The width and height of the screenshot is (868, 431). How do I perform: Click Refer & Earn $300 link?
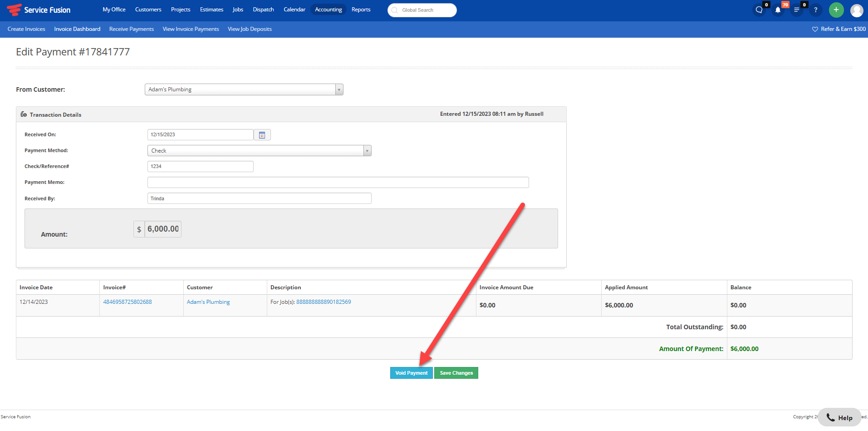point(843,29)
